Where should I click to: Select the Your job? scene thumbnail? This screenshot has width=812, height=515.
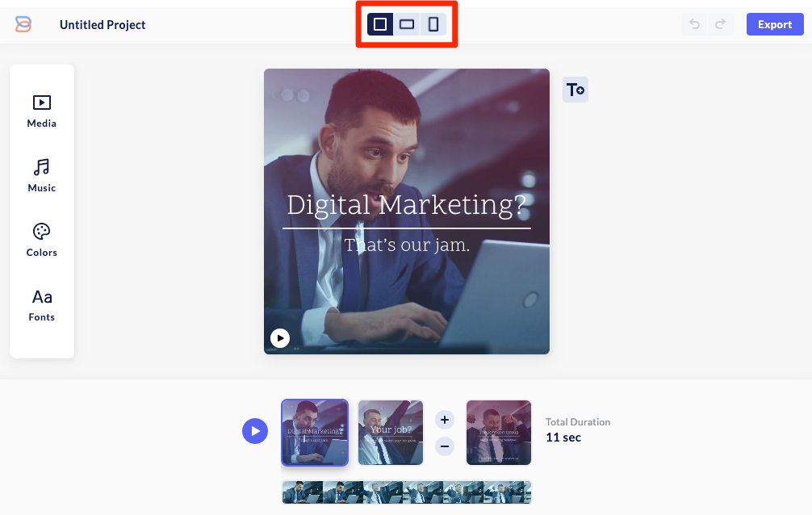coord(391,432)
